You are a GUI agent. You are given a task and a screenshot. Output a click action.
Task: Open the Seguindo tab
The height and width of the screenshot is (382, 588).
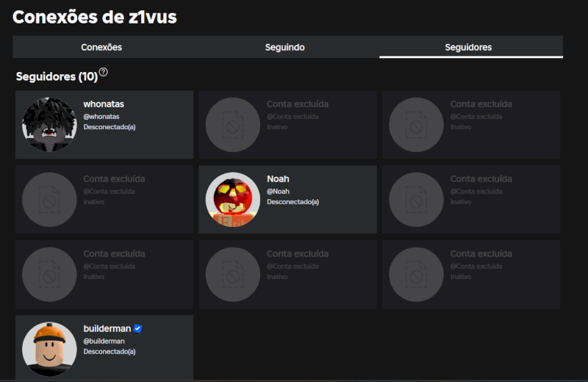(x=284, y=47)
